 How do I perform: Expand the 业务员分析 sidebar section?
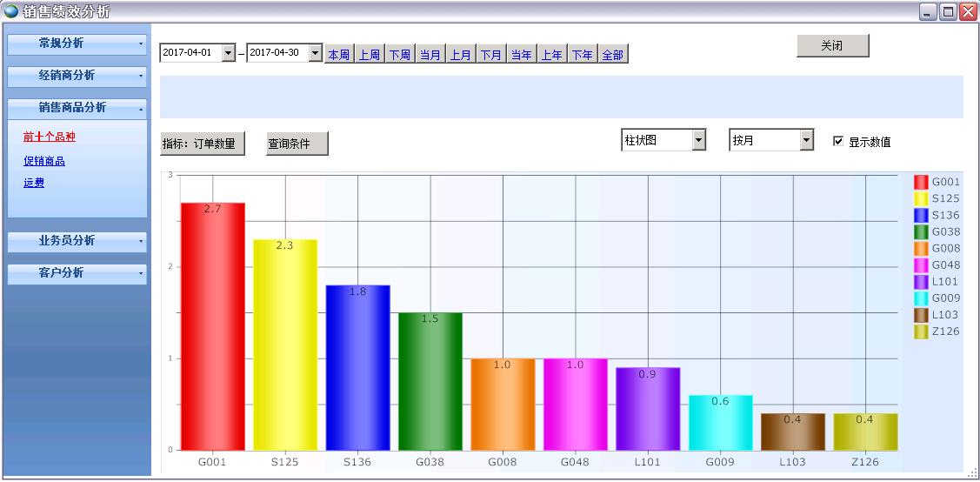tap(77, 241)
